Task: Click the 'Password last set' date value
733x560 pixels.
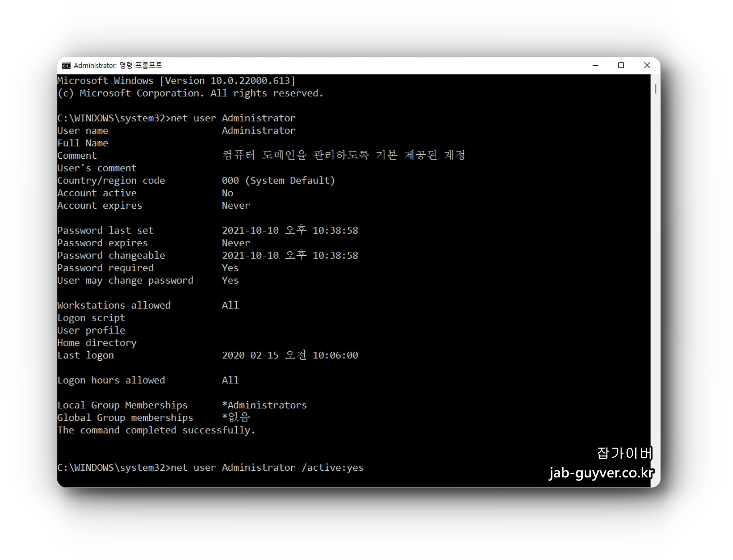Action: point(290,231)
